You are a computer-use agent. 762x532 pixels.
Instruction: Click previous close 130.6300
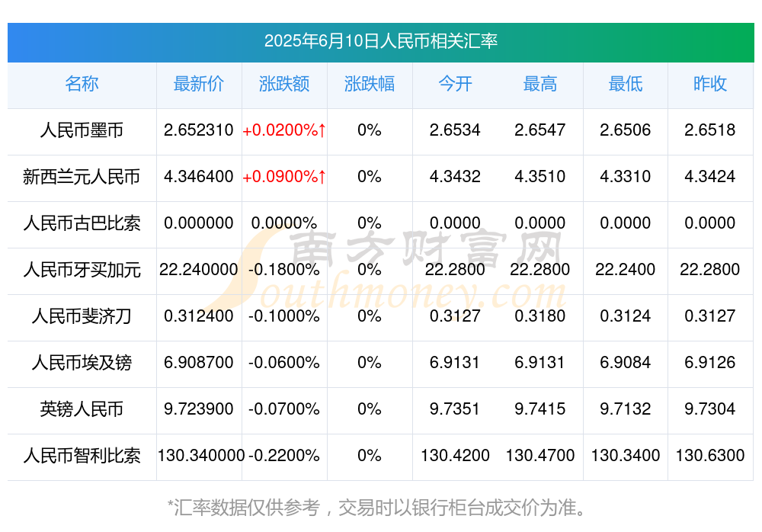[x=710, y=455]
